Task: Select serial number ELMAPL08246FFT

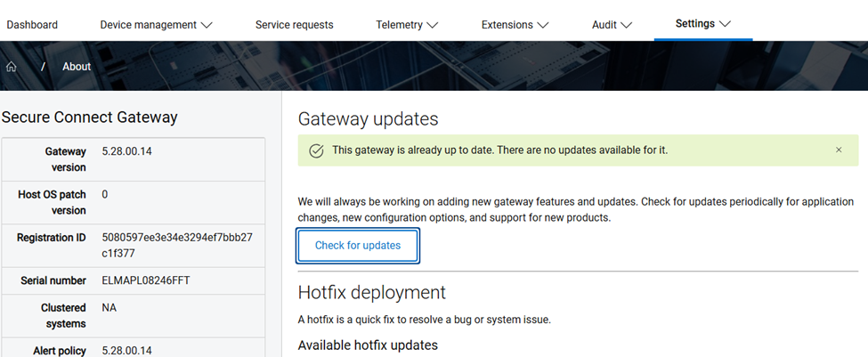Action: coord(146,280)
